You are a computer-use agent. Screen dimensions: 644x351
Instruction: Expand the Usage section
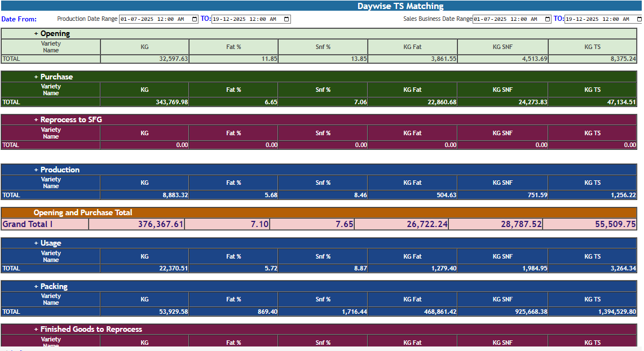pos(37,243)
